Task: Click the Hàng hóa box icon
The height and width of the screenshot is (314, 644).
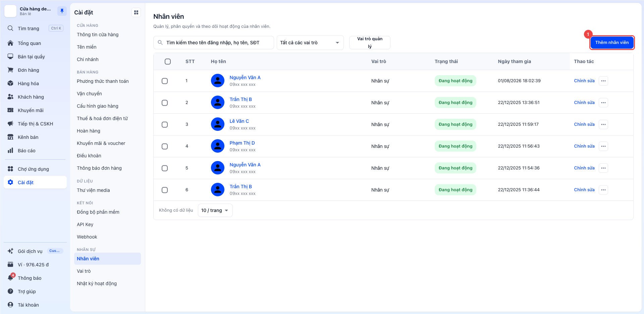Action: pyautogui.click(x=10, y=83)
